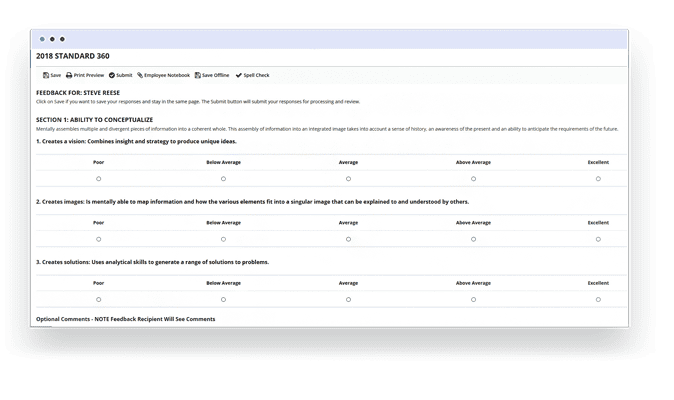Image resolution: width=674 pixels, height=400 pixels.
Task: Click the Spell Check checkmark icon
Action: pyautogui.click(x=239, y=75)
